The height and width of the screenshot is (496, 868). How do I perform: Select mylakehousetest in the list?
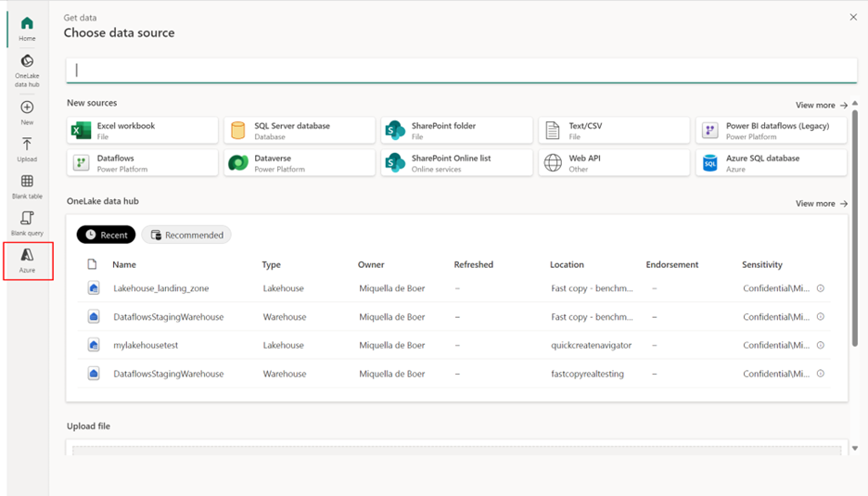(x=146, y=345)
